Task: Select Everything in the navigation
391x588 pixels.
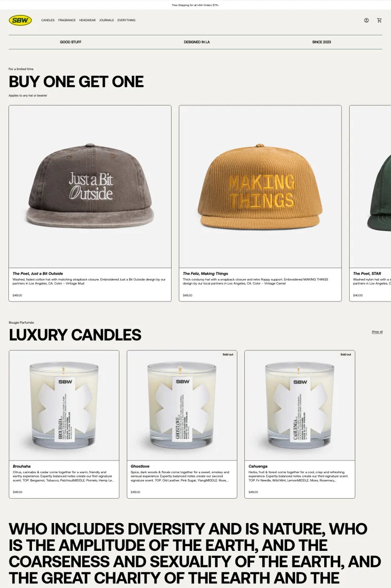Action: 126,20
